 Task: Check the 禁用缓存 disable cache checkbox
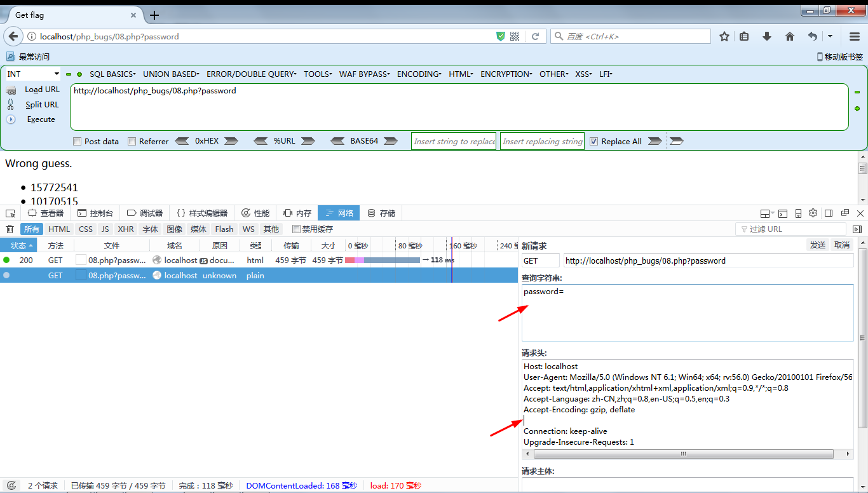[x=296, y=229]
